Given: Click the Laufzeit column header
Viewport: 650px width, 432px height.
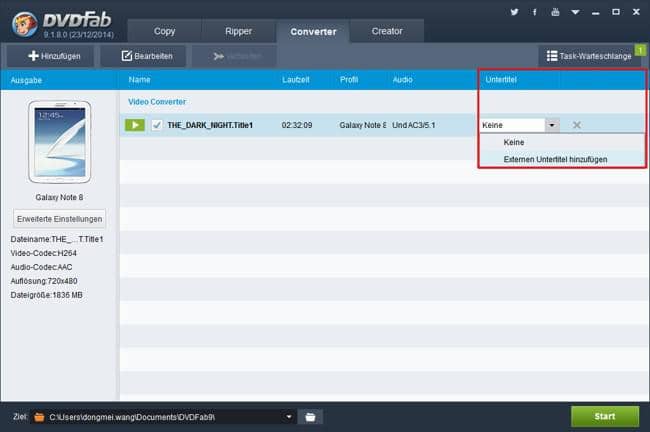Looking at the screenshot, I should click(296, 80).
